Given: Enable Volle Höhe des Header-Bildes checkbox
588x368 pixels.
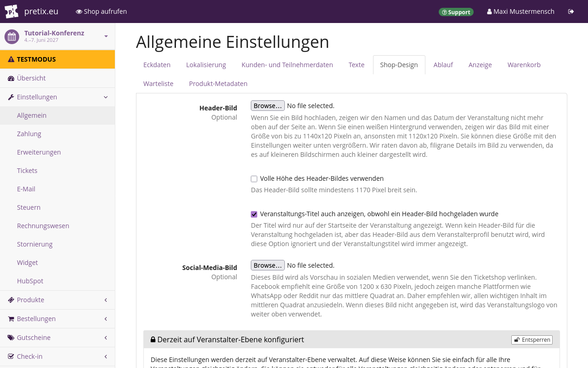Looking at the screenshot, I should [254, 179].
